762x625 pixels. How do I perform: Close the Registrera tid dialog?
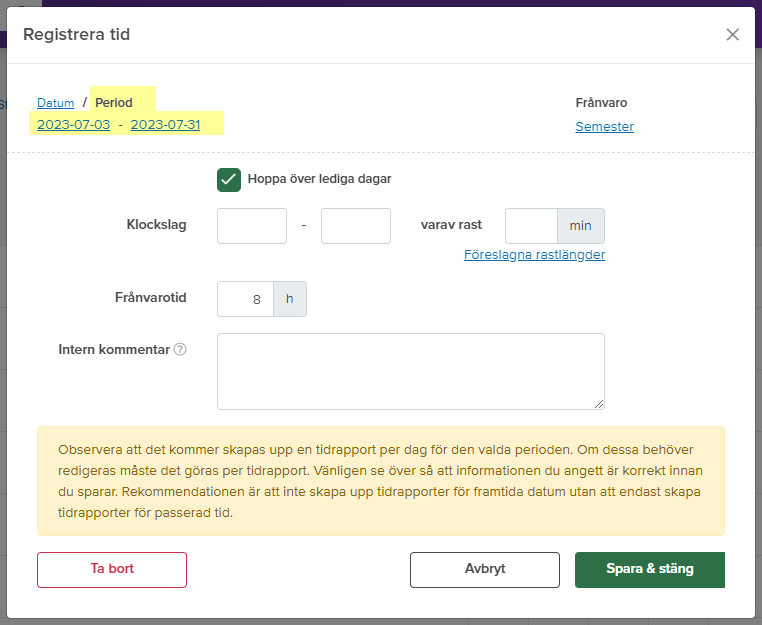[x=732, y=35]
